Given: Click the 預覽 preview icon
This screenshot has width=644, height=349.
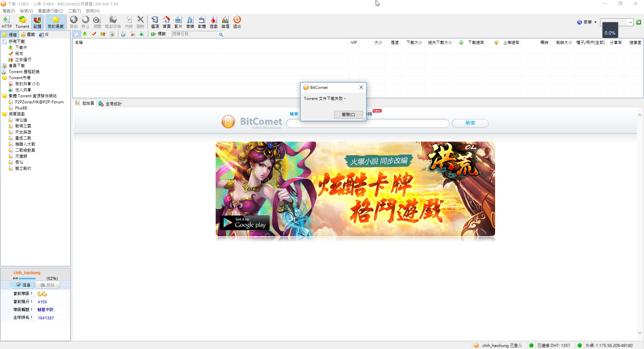Looking at the screenshot, I should coord(97,22).
